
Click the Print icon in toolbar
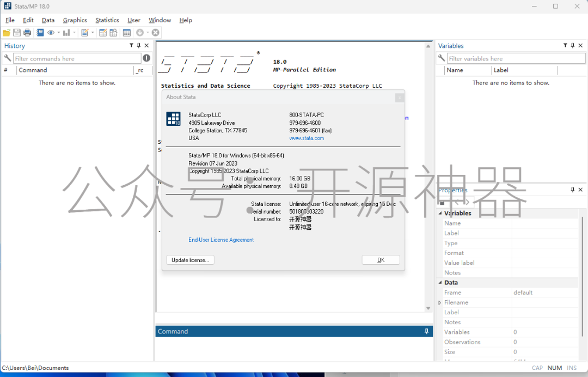click(x=27, y=33)
